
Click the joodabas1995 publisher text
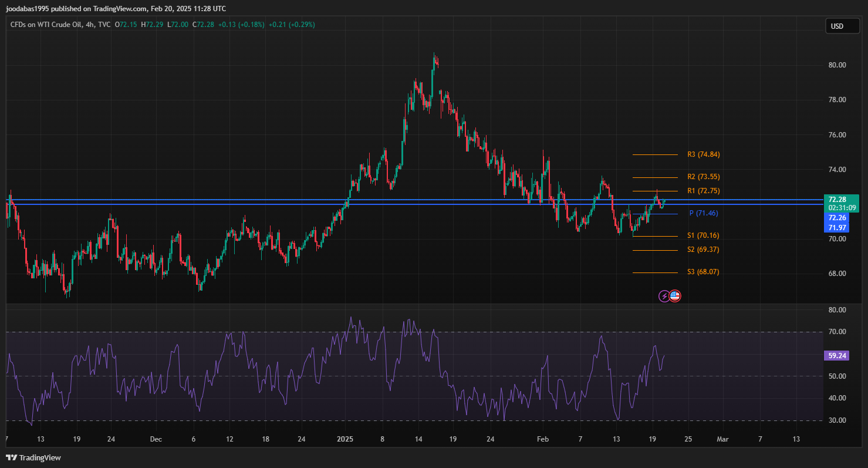tap(27, 9)
